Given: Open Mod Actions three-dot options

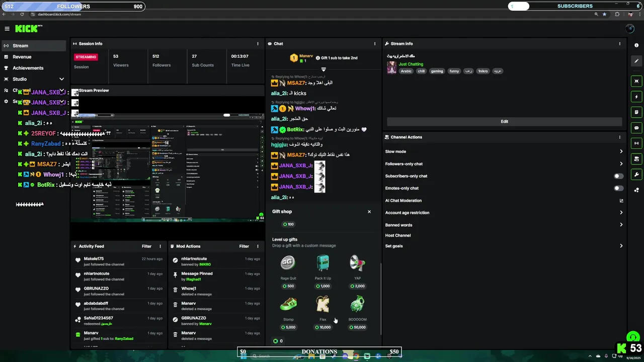Looking at the screenshot, I should 258,246.
